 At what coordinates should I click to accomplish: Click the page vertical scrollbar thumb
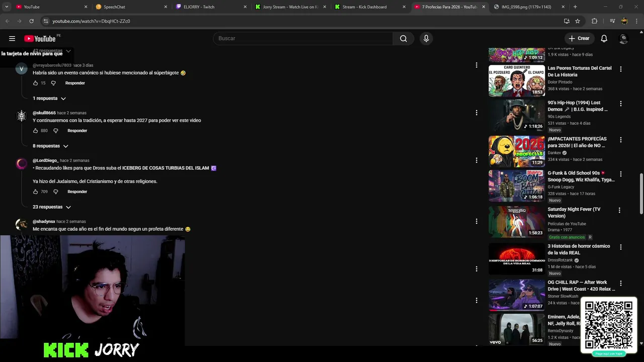[x=641, y=194]
